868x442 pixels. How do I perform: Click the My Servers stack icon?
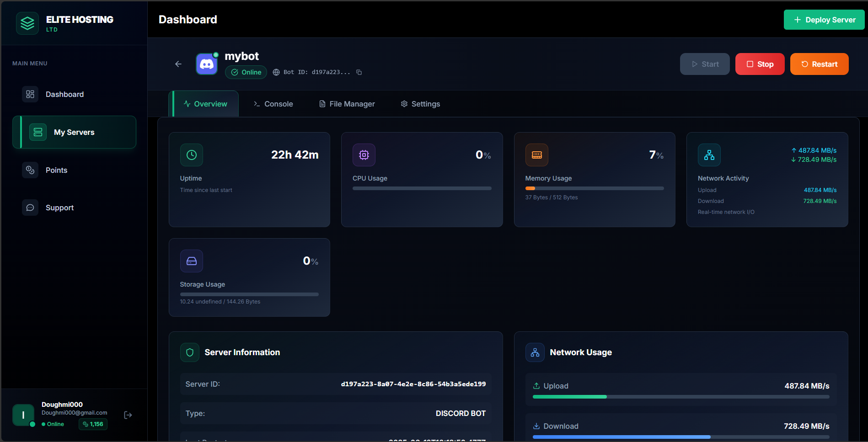click(x=38, y=132)
